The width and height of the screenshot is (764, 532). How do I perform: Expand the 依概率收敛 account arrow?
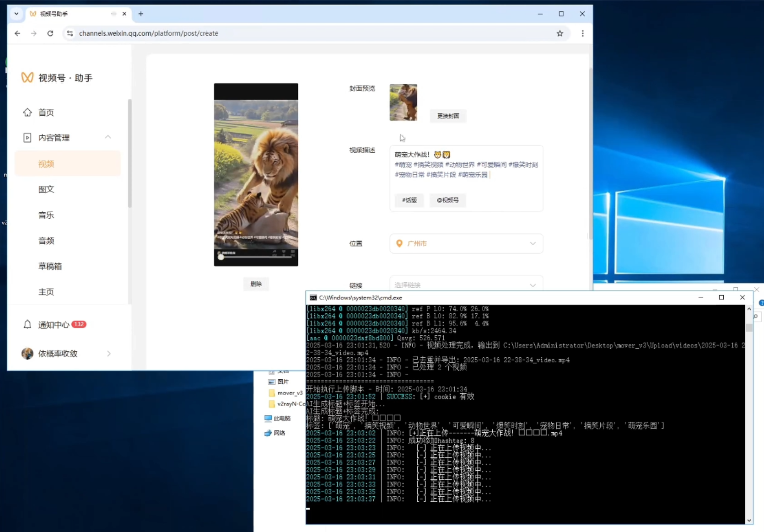click(x=109, y=354)
